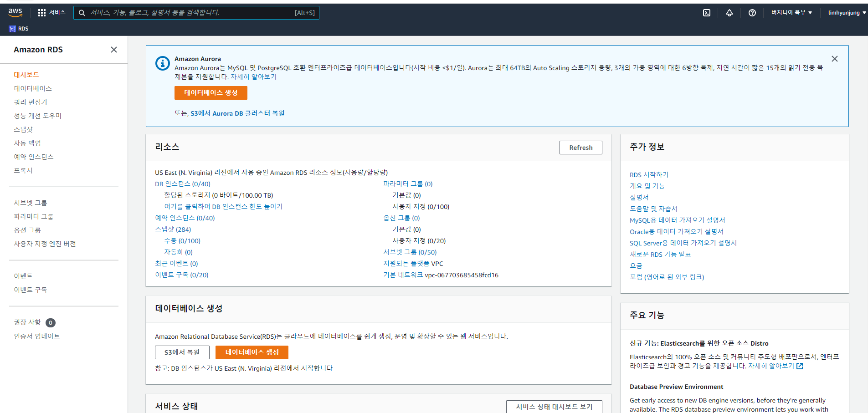Screen dimensions: 868x413
Task: Open 자동 백업 in the sidebar
Action: click(27, 143)
